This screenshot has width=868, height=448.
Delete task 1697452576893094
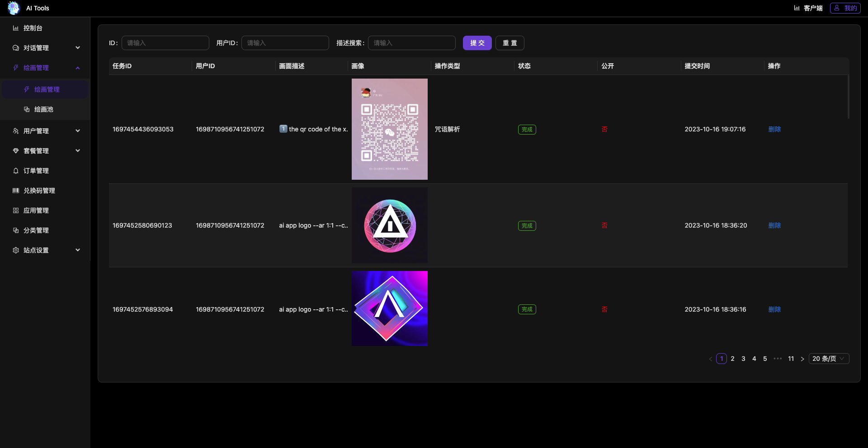pyautogui.click(x=774, y=309)
